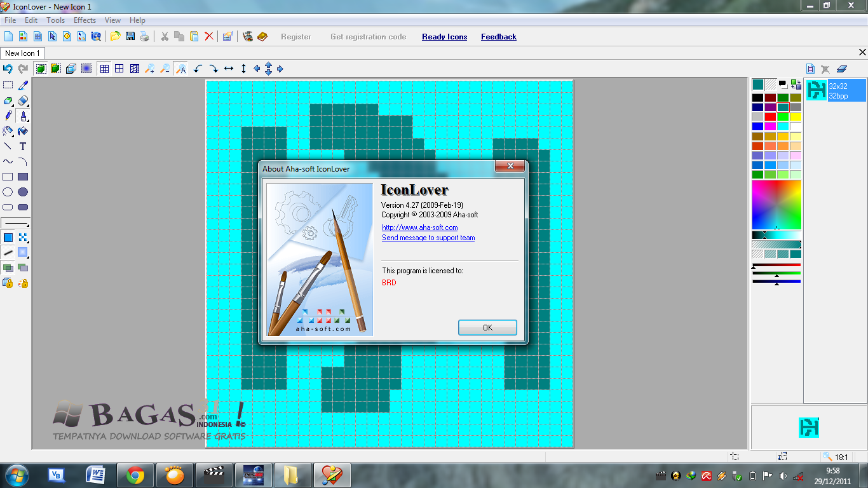This screenshot has height=488, width=868.
Task: Open the Effects menu
Action: tap(85, 20)
